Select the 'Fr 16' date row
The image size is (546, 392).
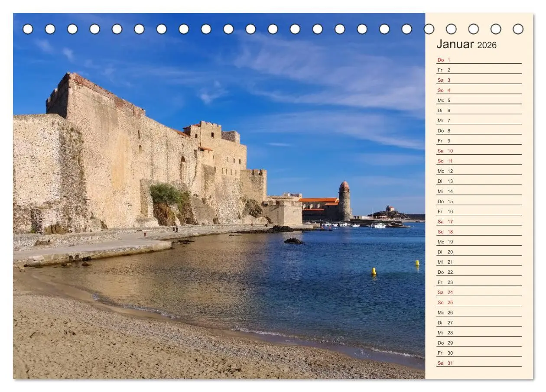click(479, 211)
